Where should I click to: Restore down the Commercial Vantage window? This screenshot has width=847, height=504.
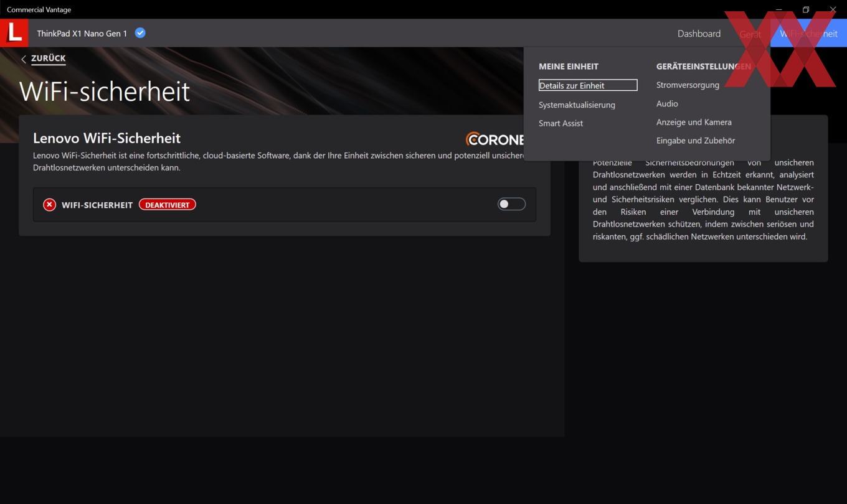[805, 9]
